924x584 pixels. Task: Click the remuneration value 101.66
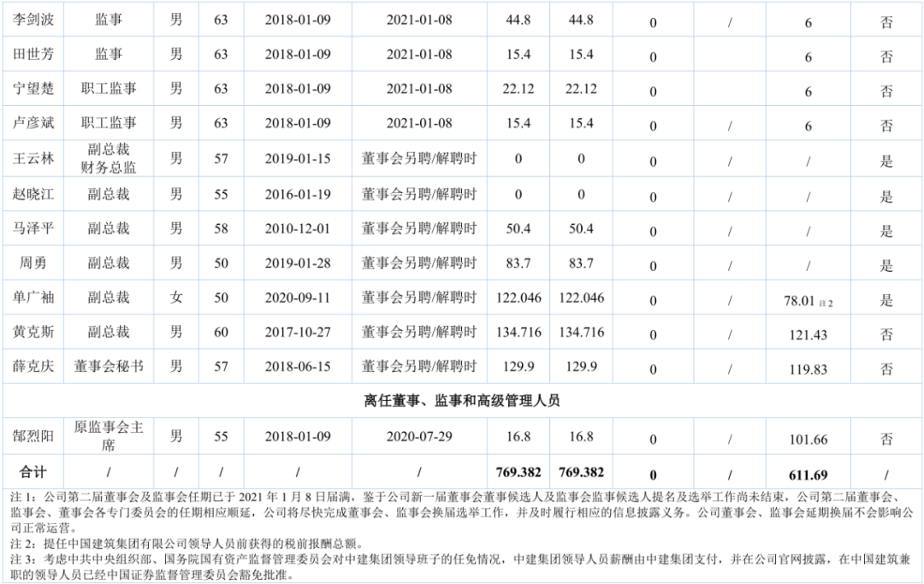click(x=808, y=439)
